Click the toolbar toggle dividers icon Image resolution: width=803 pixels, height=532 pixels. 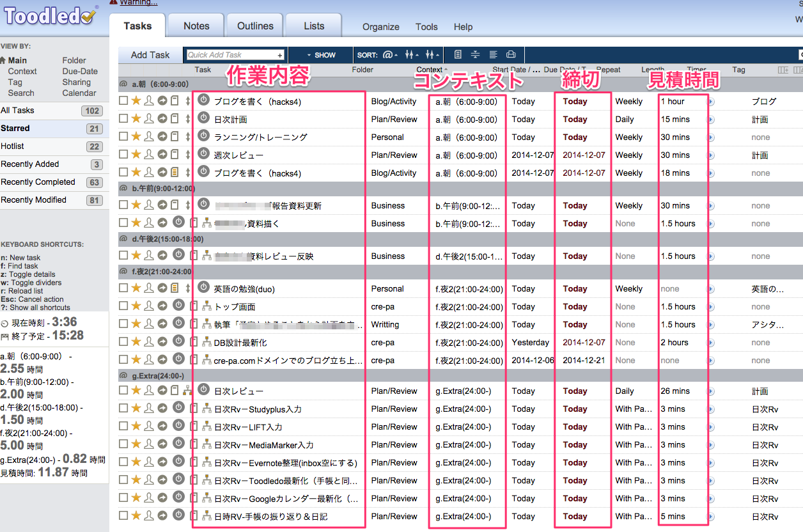pos(475,55)
